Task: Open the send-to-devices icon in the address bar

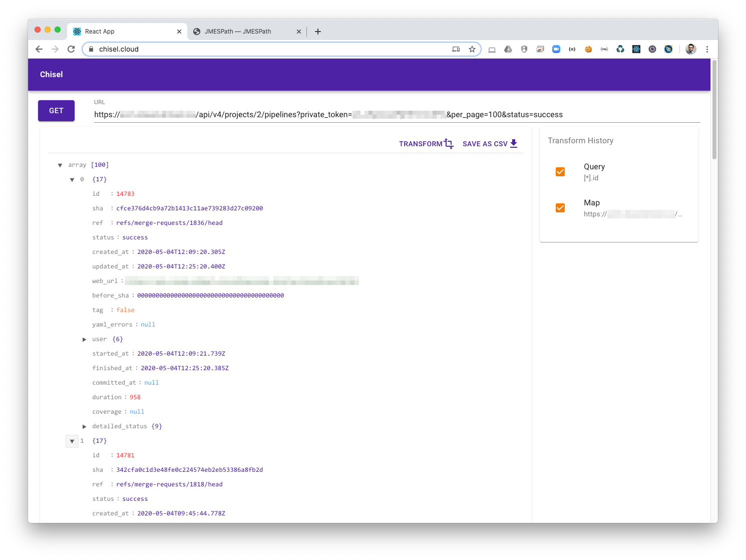Action: [x=456, y=49]
